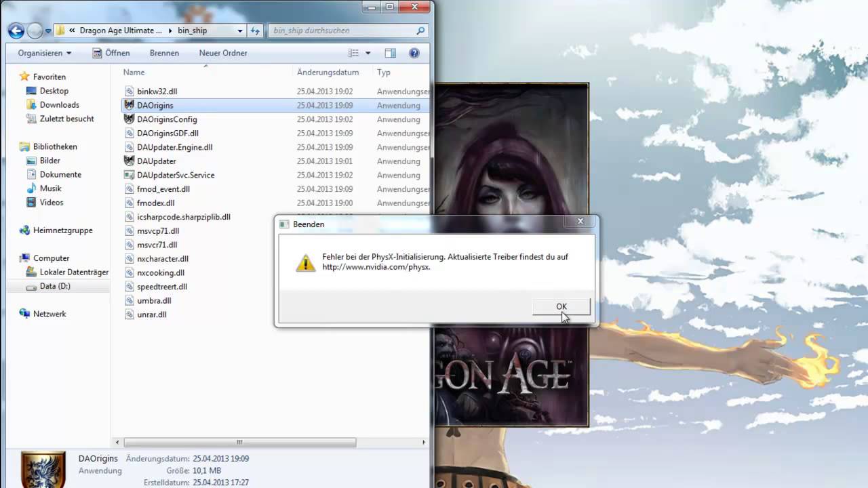Screen dimensions: 868x488
Task: Click the change view icon
Action: coord(353,53)
